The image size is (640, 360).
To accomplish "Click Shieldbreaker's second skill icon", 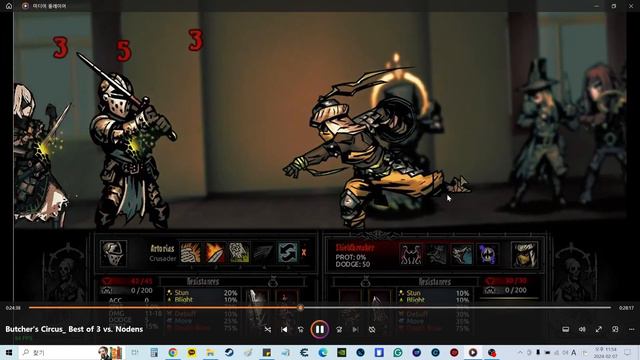I will (x=436, y=254).
